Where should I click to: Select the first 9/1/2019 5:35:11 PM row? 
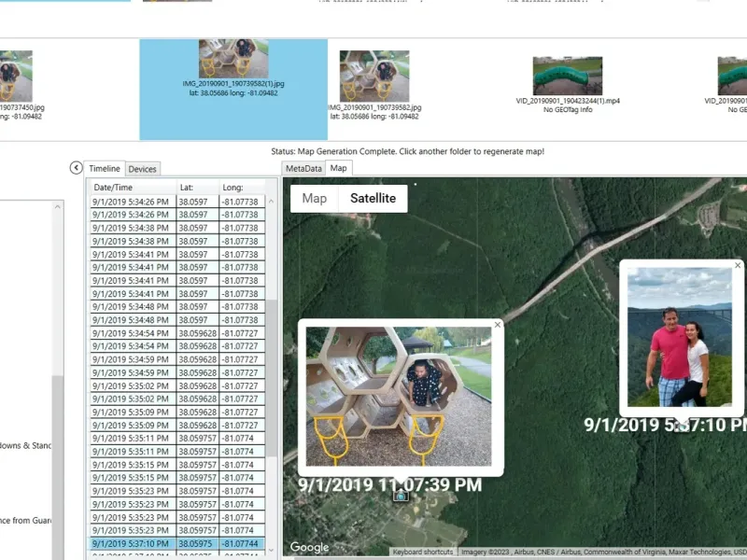tap(177, 438)
